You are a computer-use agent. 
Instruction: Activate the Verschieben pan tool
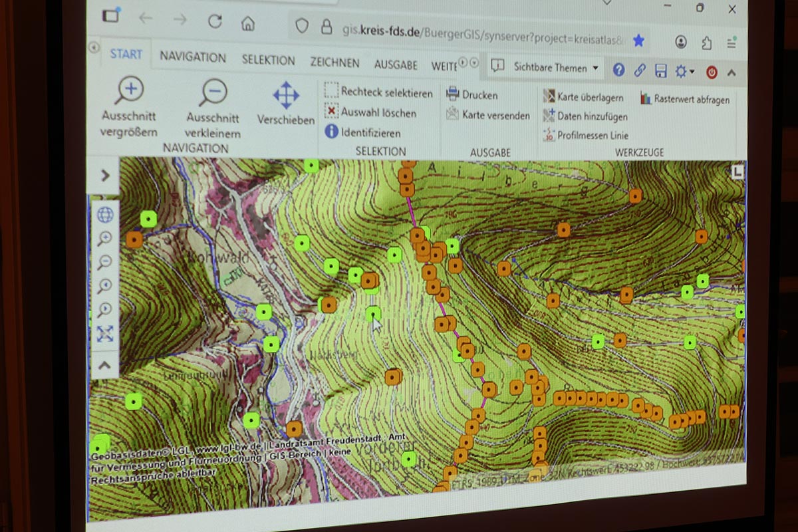(x=286, y=96)
